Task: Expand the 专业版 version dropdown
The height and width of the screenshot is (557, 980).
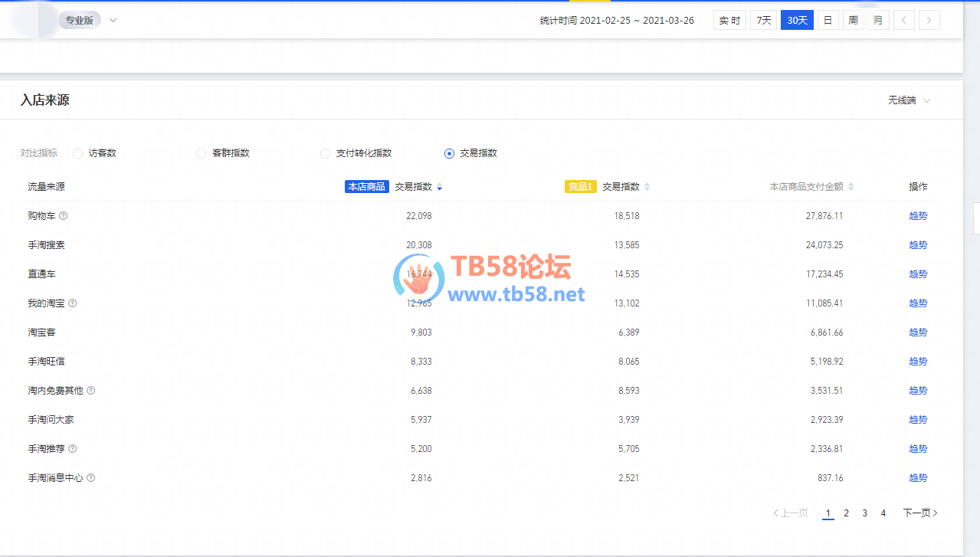Action: point(113,21)
